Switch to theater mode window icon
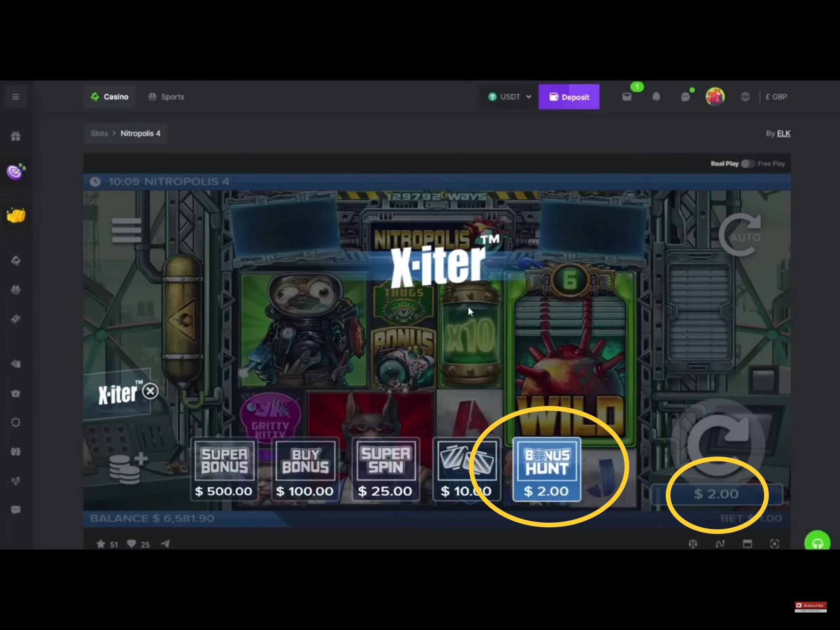This screenshot has height=630, width=840. (747, 544)
